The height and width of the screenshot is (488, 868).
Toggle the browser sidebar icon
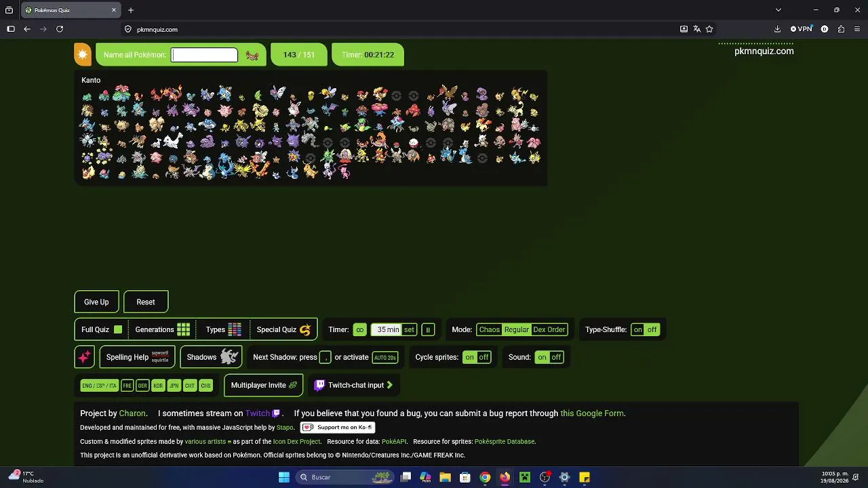(x=11, y=29)
